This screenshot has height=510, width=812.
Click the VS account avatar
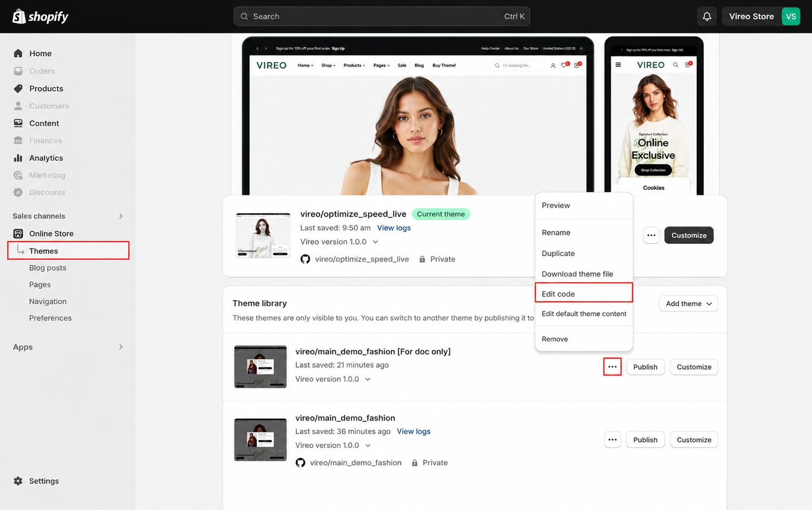790,16
